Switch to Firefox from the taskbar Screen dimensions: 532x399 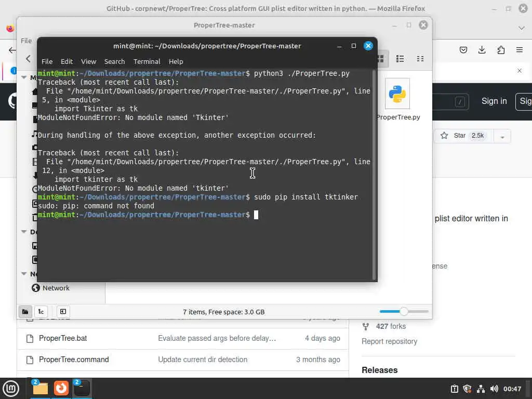pos(61,388)
